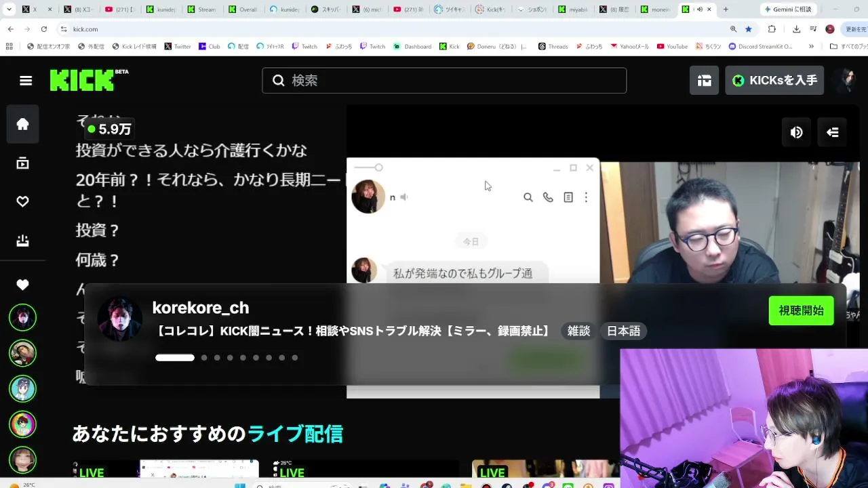Screen dimensions: 868x488
Task: Toggle the bookmark star for this page
Action: coord(749,29)
